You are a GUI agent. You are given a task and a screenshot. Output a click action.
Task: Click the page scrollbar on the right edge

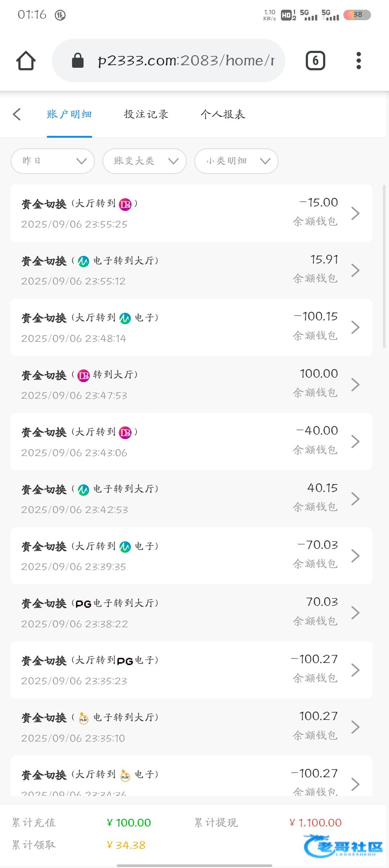[384, 267]
